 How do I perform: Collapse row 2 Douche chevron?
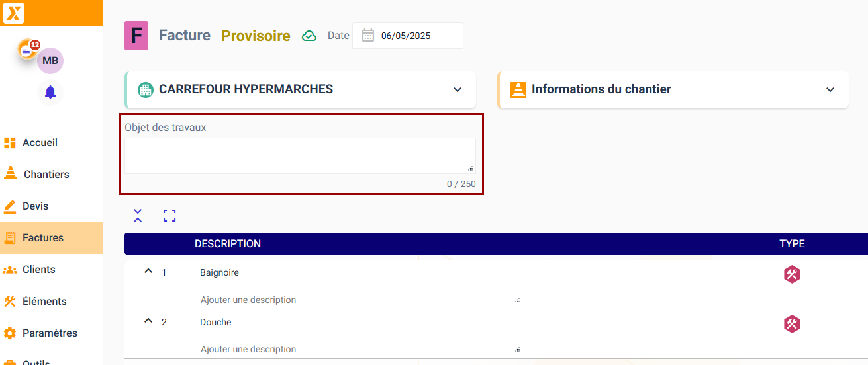point(148,321)
